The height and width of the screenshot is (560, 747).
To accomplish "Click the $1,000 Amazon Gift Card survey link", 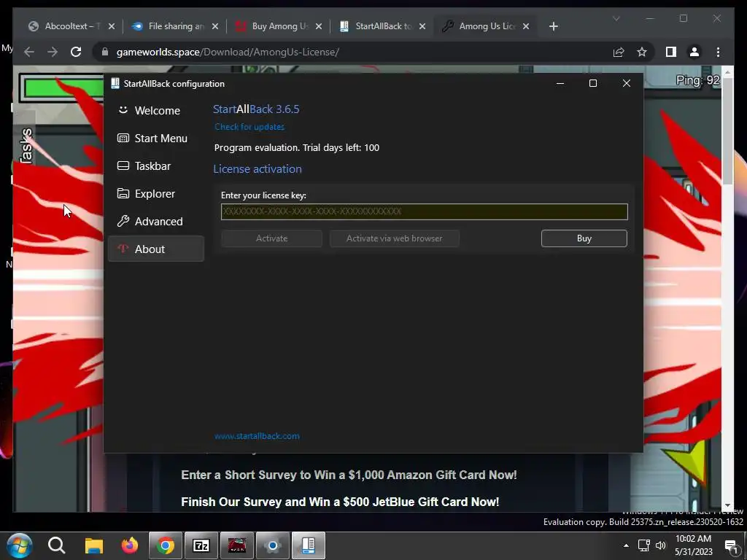I will coord(349,475).
